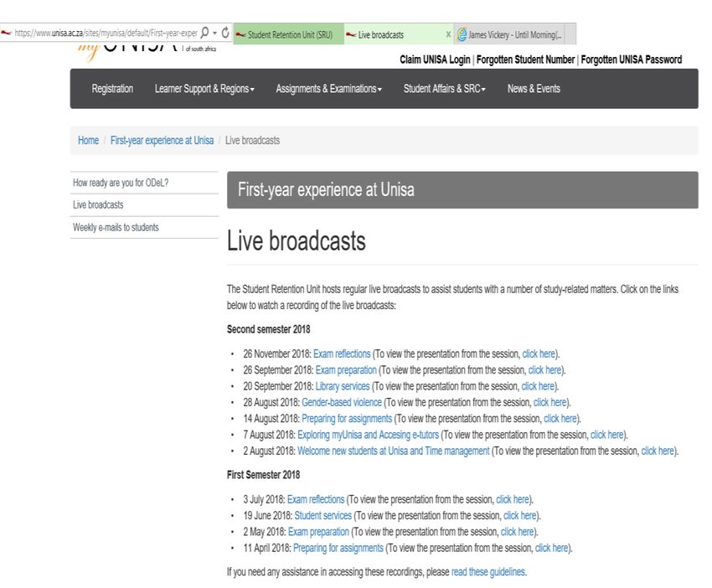Open read these guidelines link
712x588 pixels.
488,571
